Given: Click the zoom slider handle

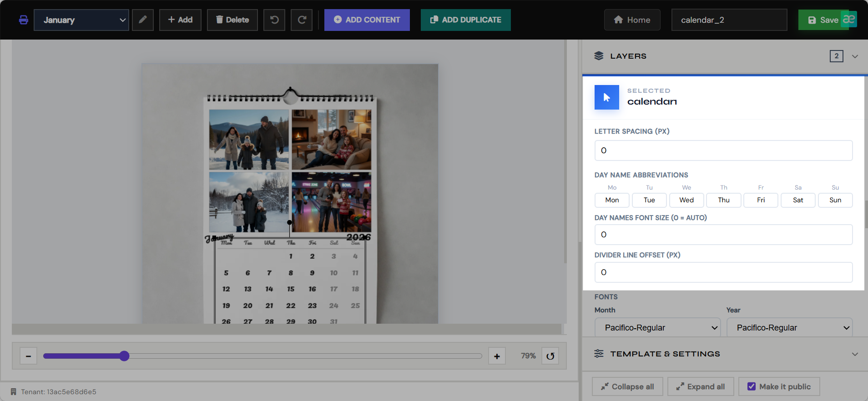Looking at the screenshot, I should pos(124,356).
